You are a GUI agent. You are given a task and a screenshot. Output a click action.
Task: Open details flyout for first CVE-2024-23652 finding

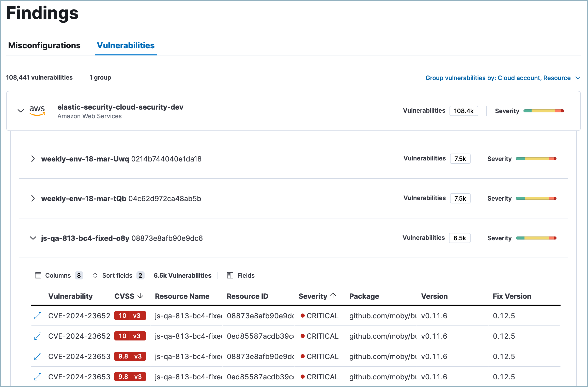point(38,316)
